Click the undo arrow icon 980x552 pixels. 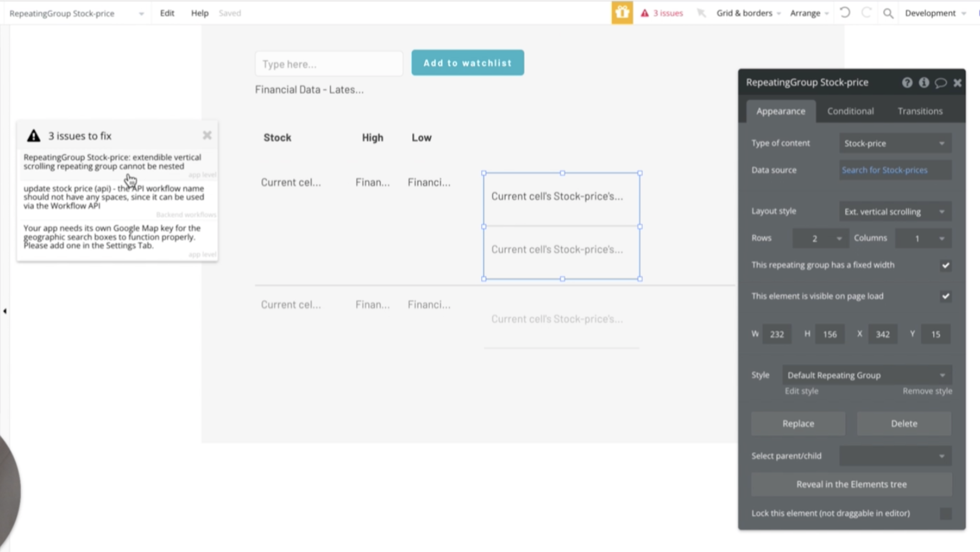coord(845,13)
